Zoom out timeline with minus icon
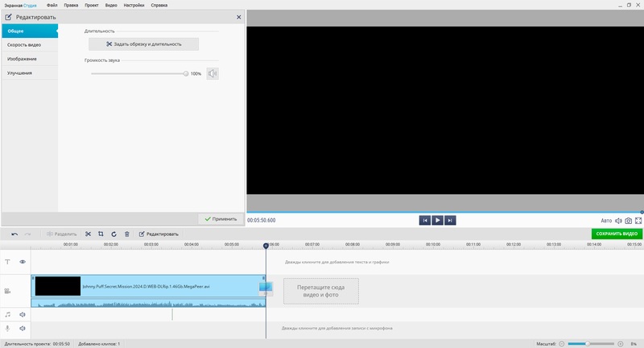 pos(561,344)
